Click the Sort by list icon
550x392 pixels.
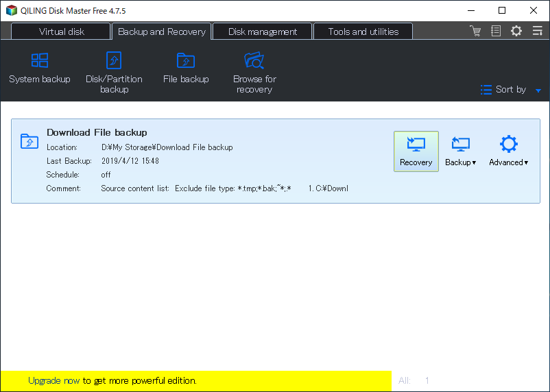[x=486, y=90]
